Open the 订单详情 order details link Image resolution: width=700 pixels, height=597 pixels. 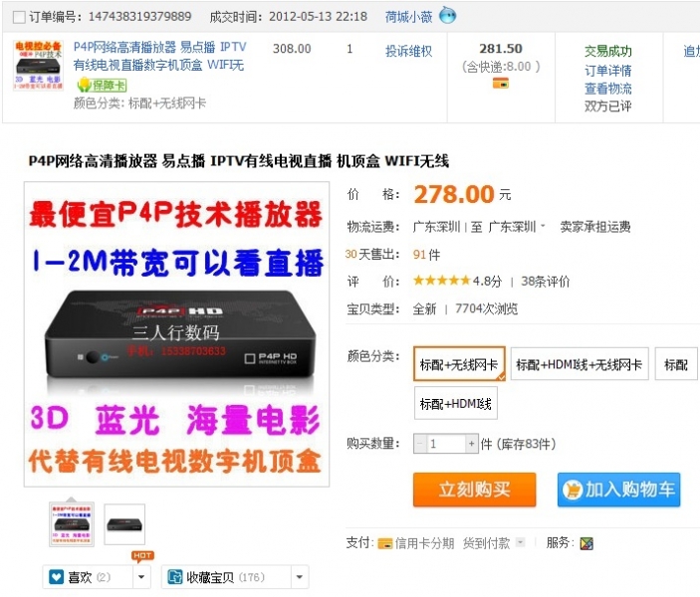click(x=607, y=70)
